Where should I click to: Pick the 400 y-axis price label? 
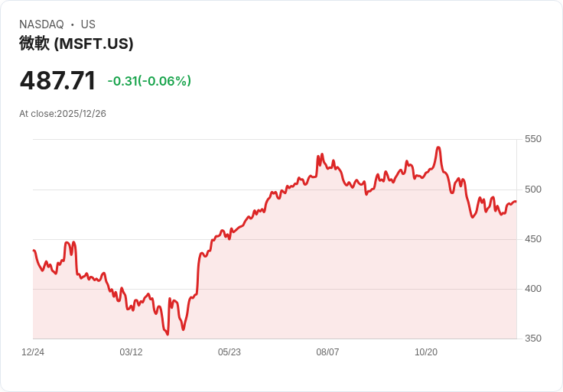pyautogui.click(x=532, y=289)
